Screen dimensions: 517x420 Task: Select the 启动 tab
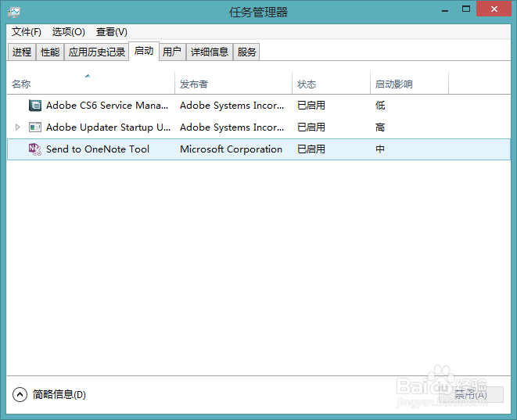pyautogui.click(x=144, y=51)
